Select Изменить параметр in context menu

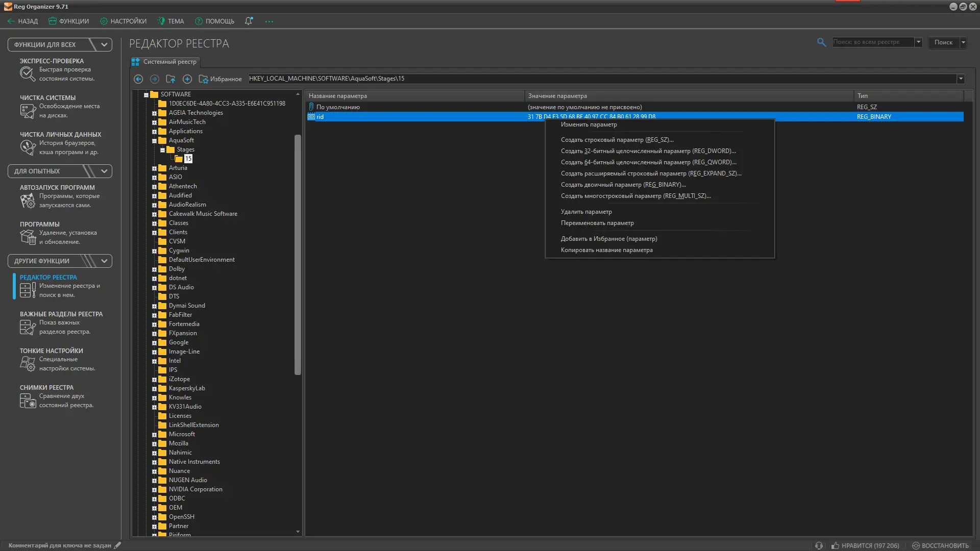coord(589,124)
